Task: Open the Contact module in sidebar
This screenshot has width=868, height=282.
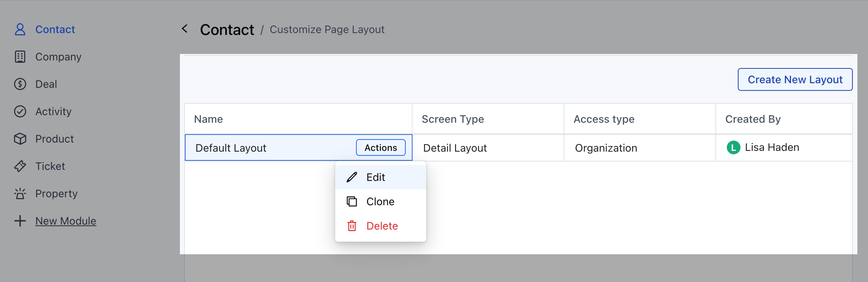Action: (55, 29)
